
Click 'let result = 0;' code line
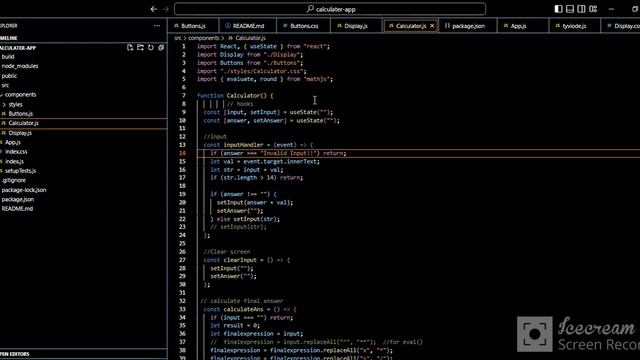(235, 326)
